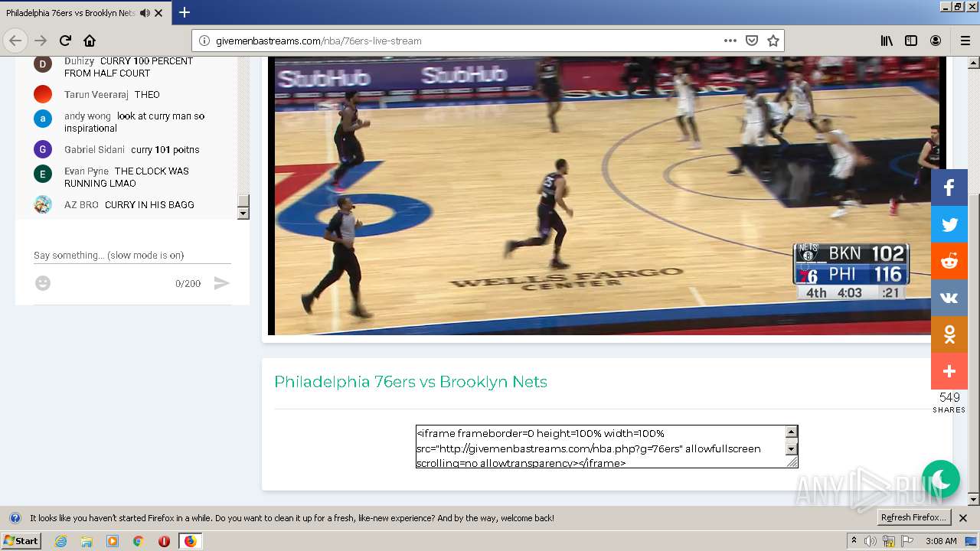Click chat list scroll down arrow

tap(243, 214)
